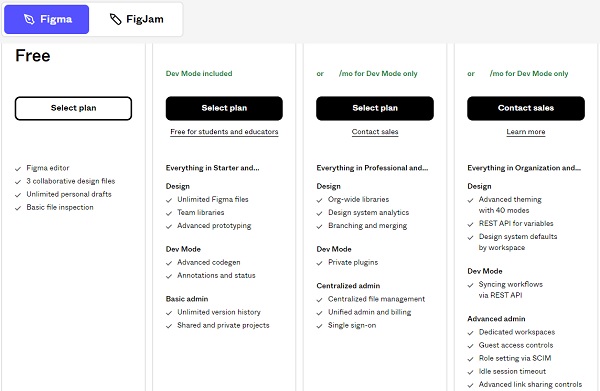Select the Organization plan button
The width and height of the screenshot is (600, 391).
tap(375, 108)
